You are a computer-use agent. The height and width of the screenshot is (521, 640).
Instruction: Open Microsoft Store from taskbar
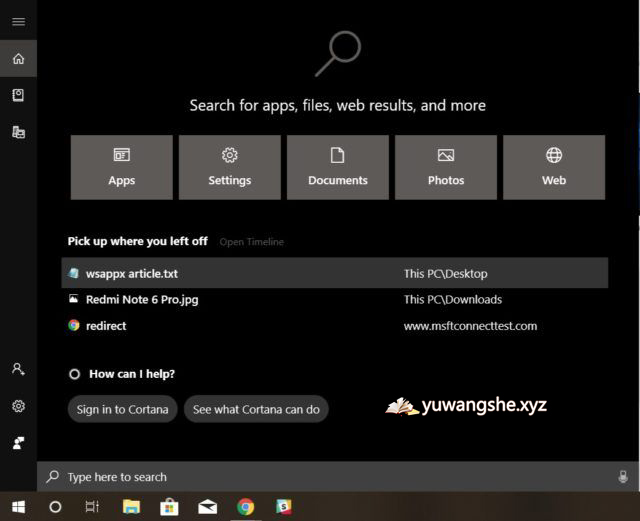[x=169, y=507]
